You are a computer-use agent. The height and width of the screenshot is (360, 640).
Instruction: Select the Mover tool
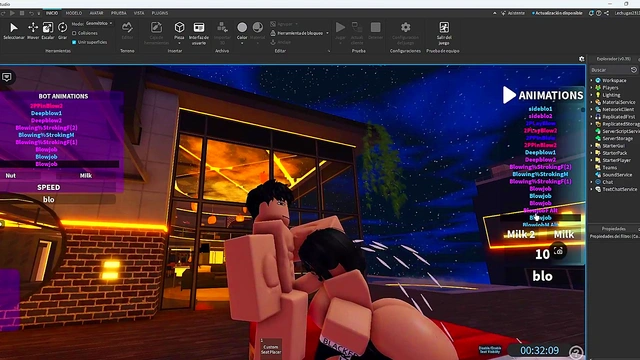coord(33,31)
